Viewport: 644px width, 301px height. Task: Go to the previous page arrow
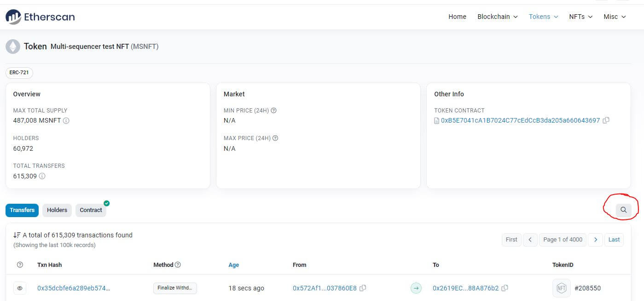click(530, 240)
